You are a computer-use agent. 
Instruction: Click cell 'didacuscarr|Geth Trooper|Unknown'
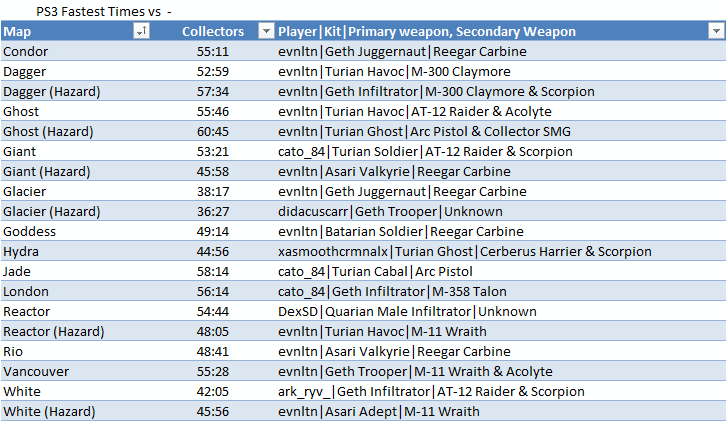(x=501, y=211)
